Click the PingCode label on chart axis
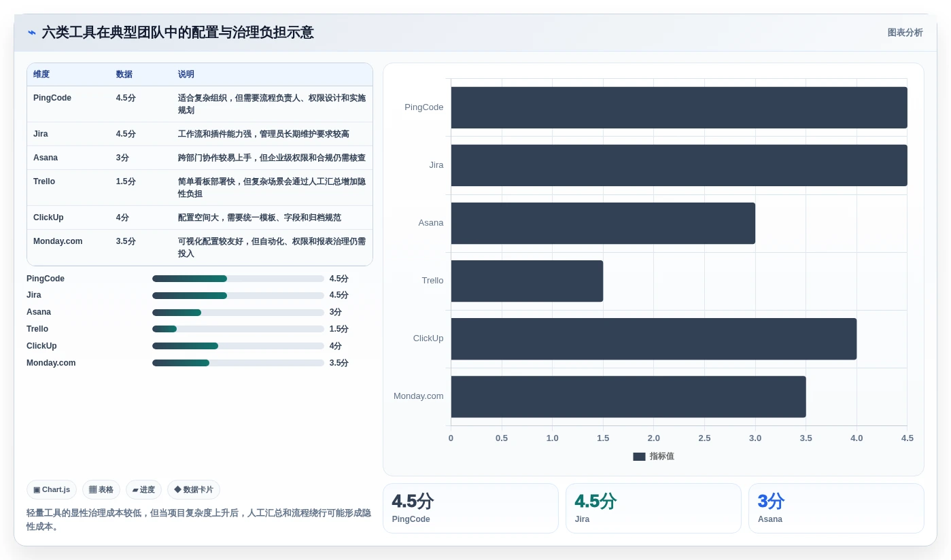 423,107
